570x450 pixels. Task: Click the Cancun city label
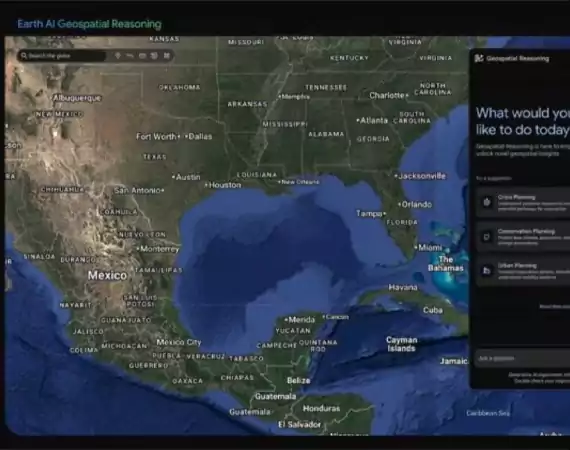click(x=337, y=317)
